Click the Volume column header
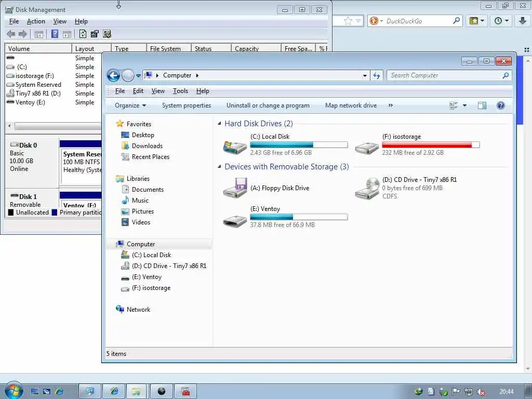Image resolution: width=532 pixels, height=399 pixels. point(38,48)
